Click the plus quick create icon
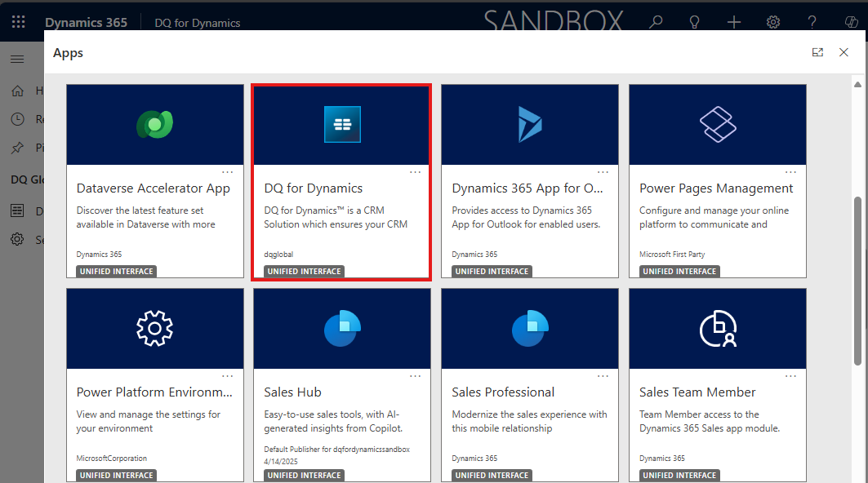 coord(734,22)
